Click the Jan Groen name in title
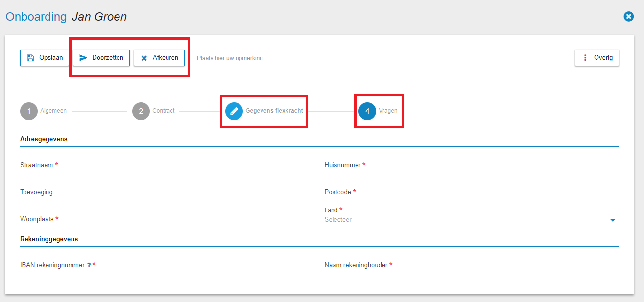This screenshot has height=302, width=644. pyautogui.click(x=99, y=17)
